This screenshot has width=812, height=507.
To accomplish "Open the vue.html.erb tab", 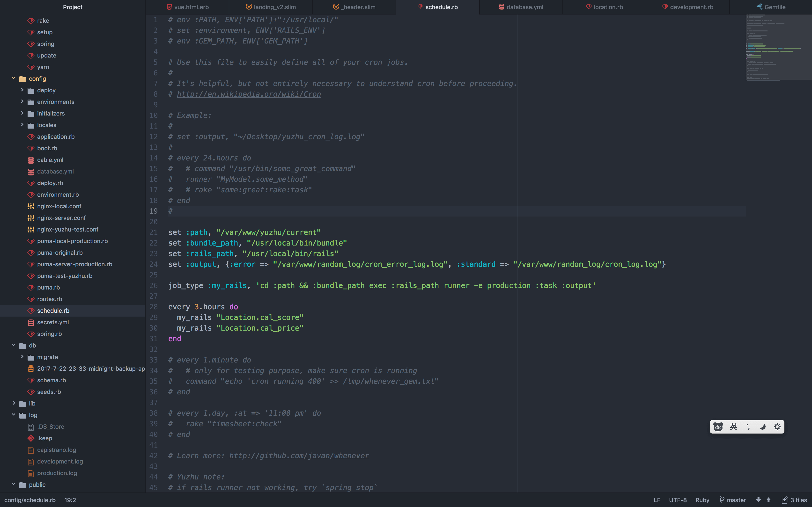I will (x=190, y=7).
